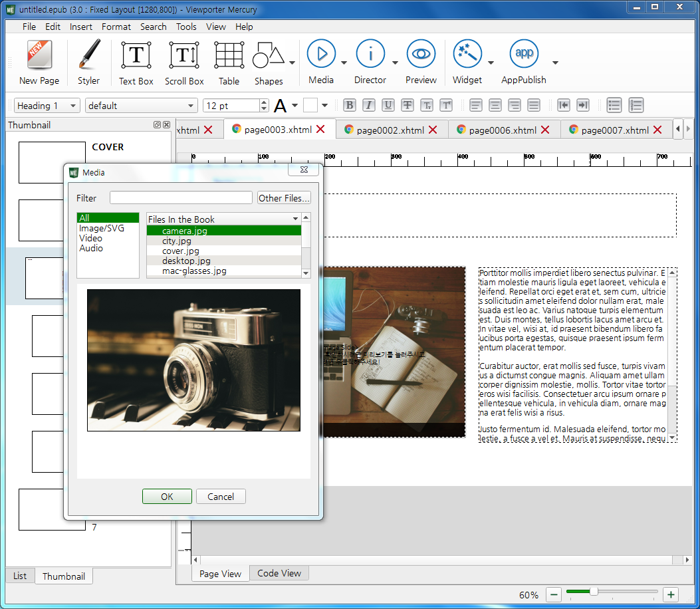Image resolution: width=700 pixels, height=609 pixels.
Task: Open the Tools menu
Action: 186,27
